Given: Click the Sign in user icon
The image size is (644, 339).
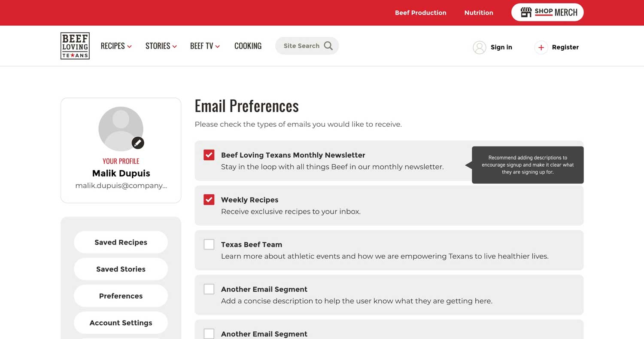Looking at the screenshot, I should coord(479,47).
